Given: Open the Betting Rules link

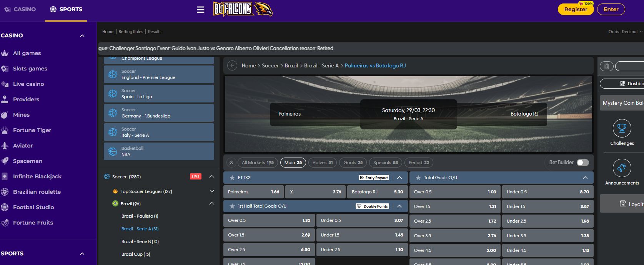Looking at the screenshot, I should click(131, 32).
